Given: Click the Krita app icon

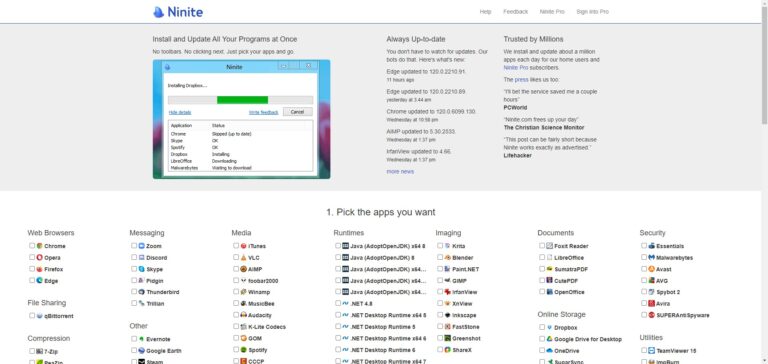Looking at the screenshot, I should [x=447, y=246].
